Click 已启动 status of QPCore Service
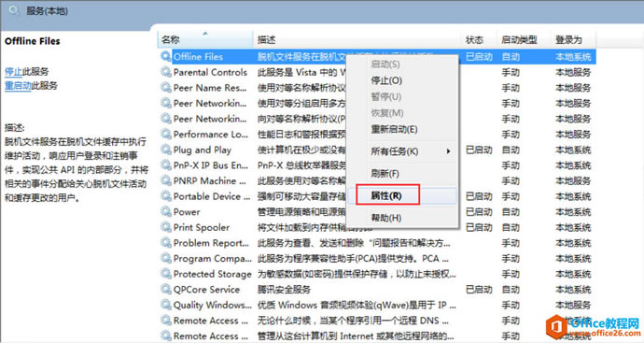Screen dimensions: 644x343 (479, 289)
